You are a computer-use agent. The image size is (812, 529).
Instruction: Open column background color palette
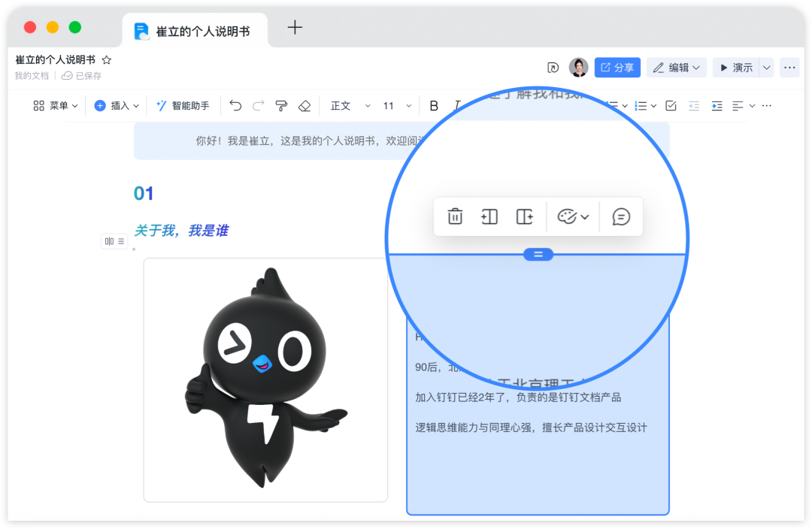click(x=573, y=216)
